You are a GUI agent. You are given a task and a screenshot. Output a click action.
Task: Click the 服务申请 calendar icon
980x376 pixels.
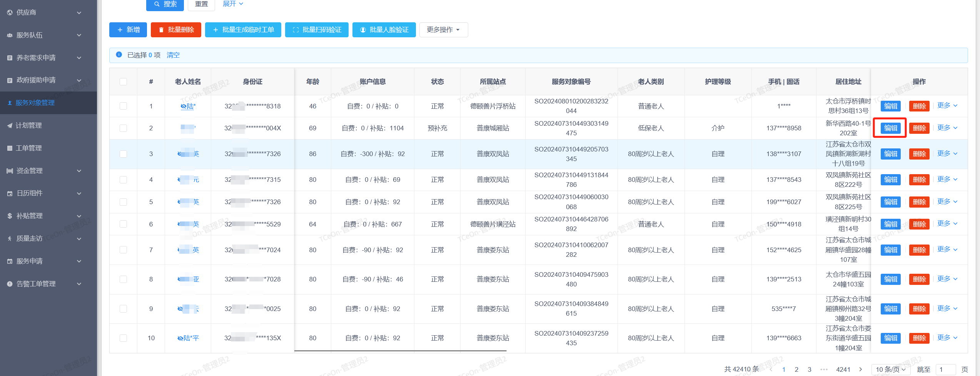click(10, 261)
